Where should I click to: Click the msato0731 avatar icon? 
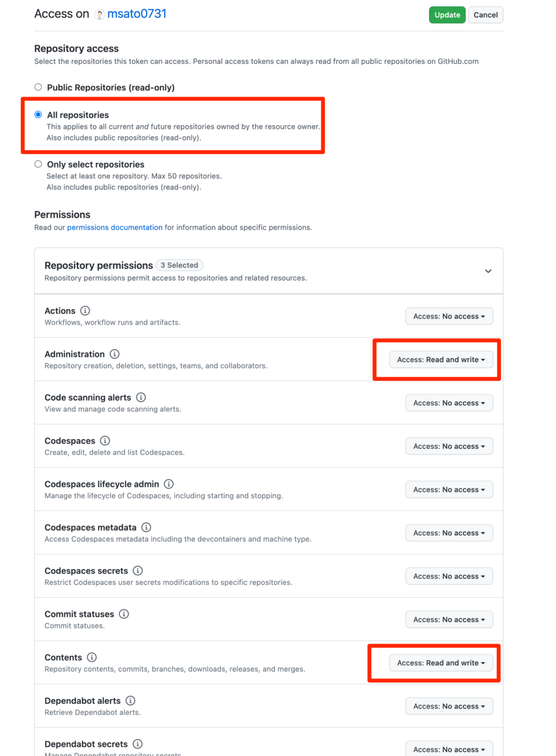click(100, 13)
